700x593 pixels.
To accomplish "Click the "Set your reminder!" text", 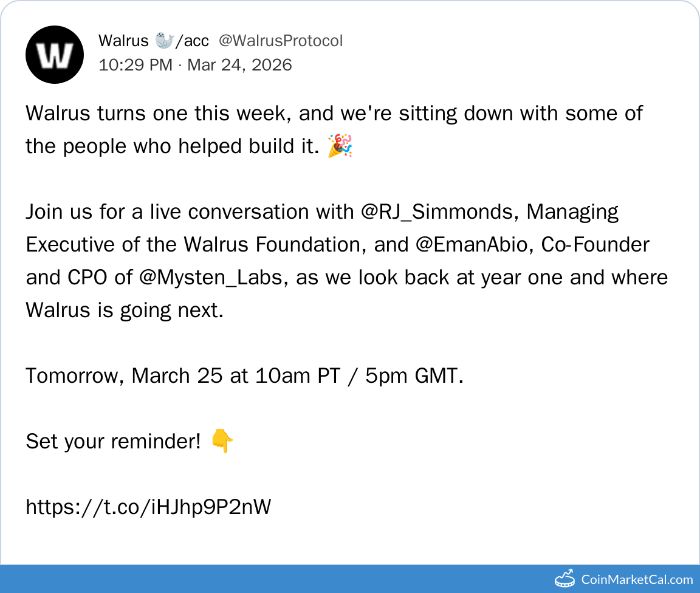I will click(113, 441).
